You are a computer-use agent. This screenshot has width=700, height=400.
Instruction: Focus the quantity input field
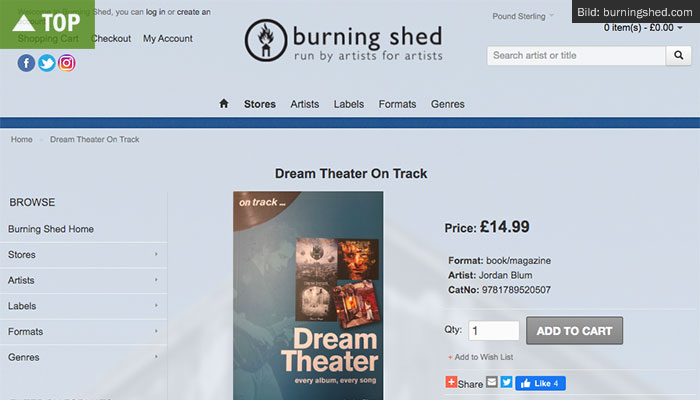(493, 330)
